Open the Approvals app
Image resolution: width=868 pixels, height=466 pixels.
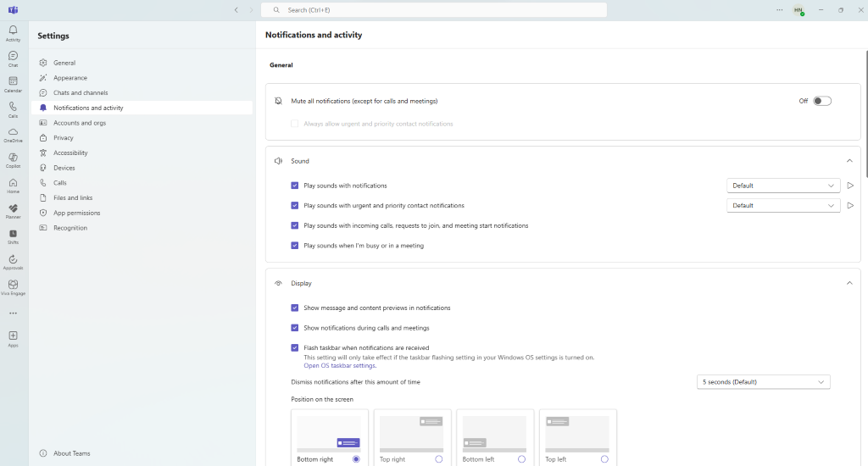click(x=13, y=263)
